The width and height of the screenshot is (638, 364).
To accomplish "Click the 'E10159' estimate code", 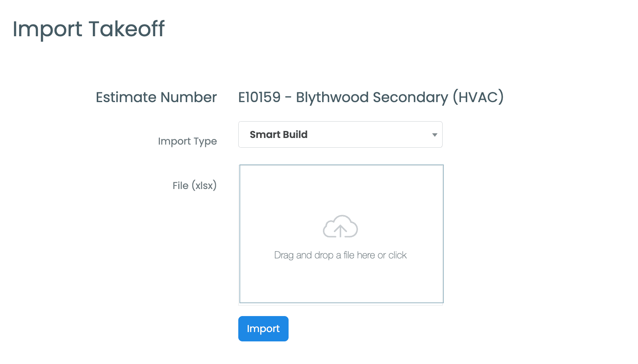I will pyautogui.click(x=259, y=97).
